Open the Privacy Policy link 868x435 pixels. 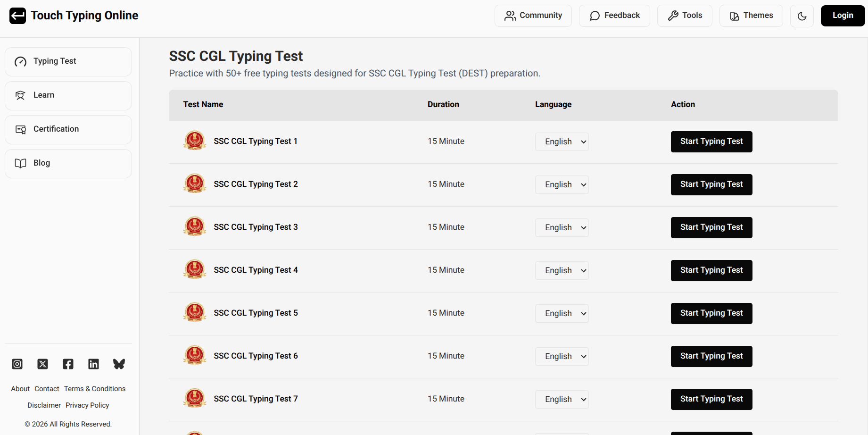pyautogui.click(x=87, y=405)
